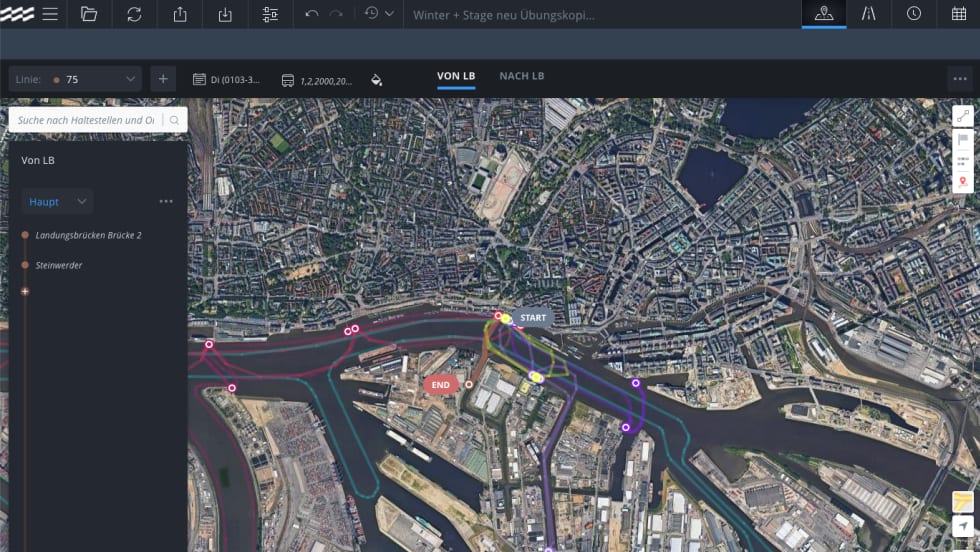
Task: Open the hamburger main menu
Action: (x=50, y=14)
